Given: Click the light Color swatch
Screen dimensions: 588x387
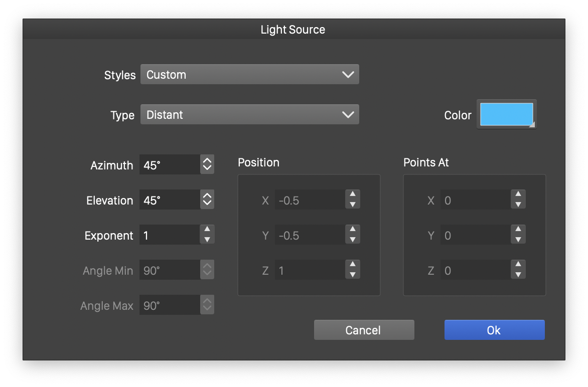Looking at the screenshot, I should pos(506,114).
